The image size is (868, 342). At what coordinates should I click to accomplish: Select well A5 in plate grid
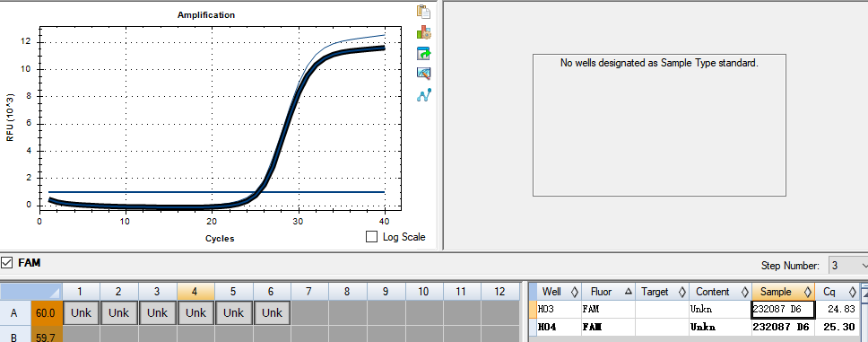point(234,312)
